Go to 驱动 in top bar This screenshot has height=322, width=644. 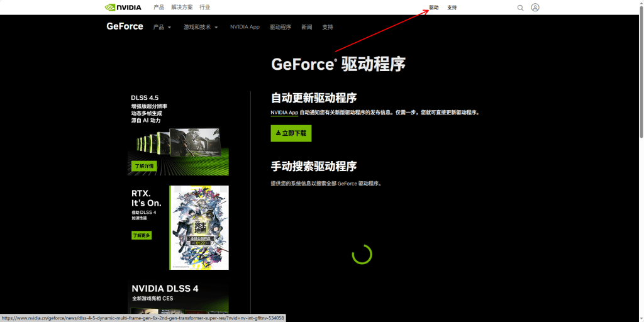coord(434,8)
